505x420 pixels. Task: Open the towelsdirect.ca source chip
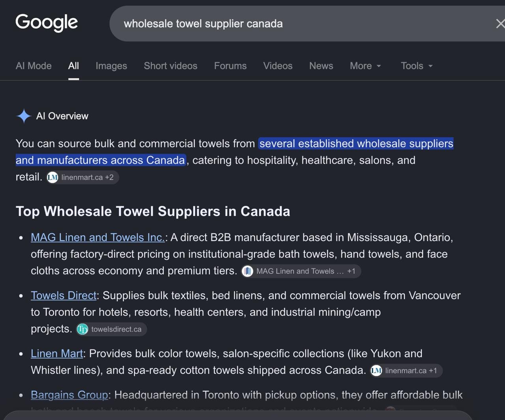(x=111, y=329)
